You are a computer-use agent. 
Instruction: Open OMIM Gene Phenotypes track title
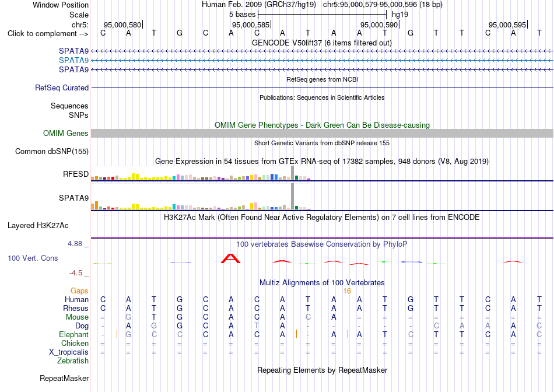[x=322, y=125]
